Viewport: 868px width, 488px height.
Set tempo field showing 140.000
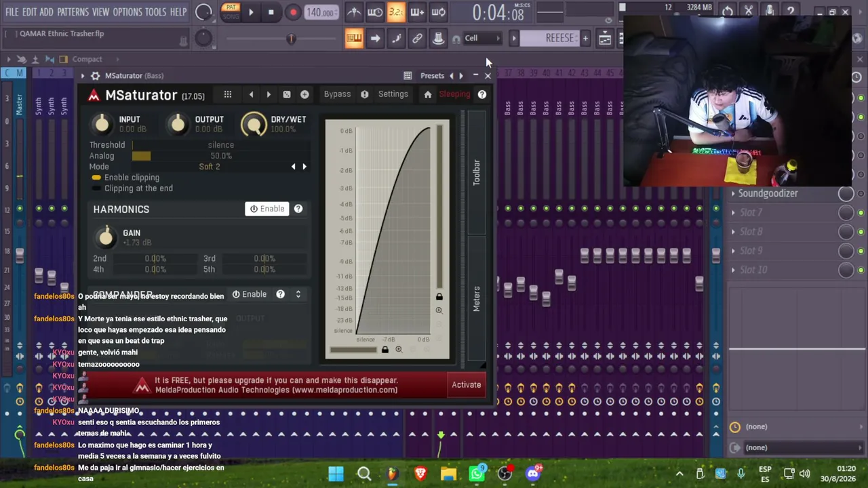point(320,12)
